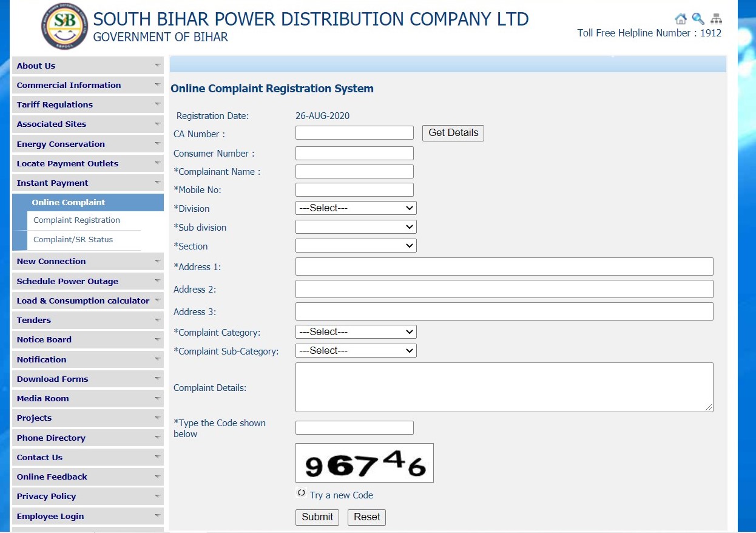Expand the Commercial Information menu

[88, 85]
